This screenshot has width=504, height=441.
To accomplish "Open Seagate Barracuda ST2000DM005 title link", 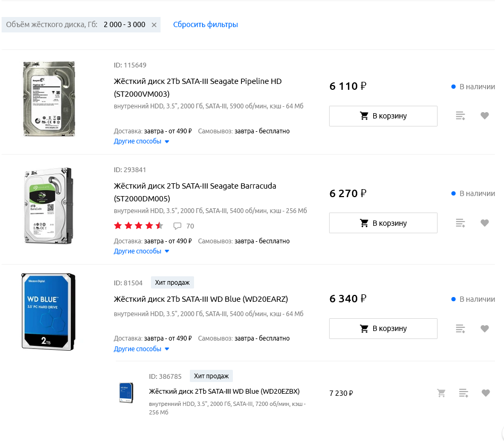I will (x=195, y=192).
